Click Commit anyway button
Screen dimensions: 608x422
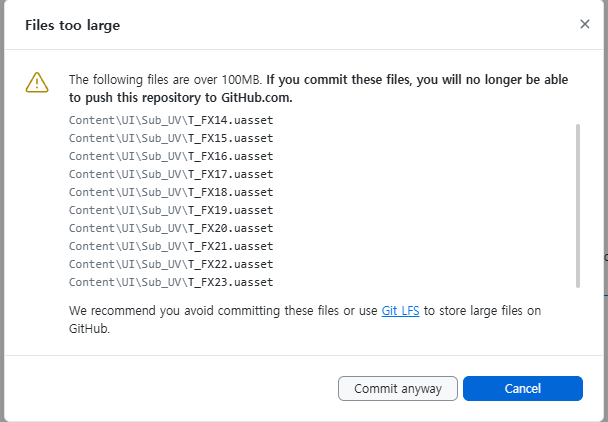click(x=397, y=388)
